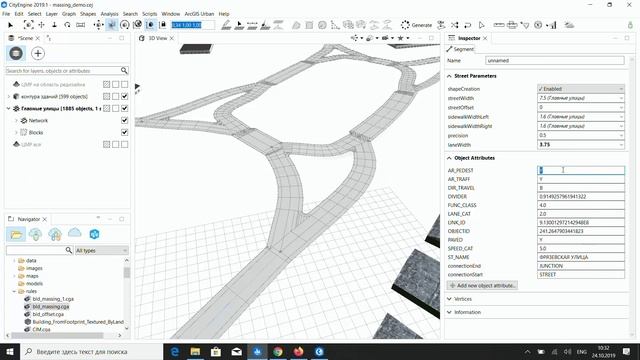Click hatched color box of контура зданий layer

[107, 96]
